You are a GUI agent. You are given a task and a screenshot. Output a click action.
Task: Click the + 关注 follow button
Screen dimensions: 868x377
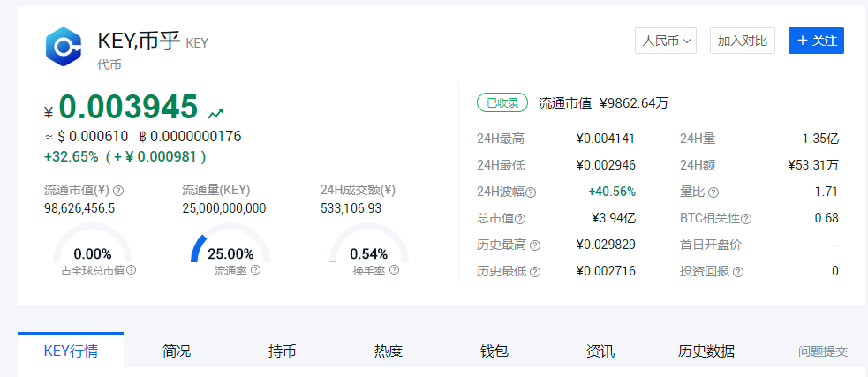(816, 41)
